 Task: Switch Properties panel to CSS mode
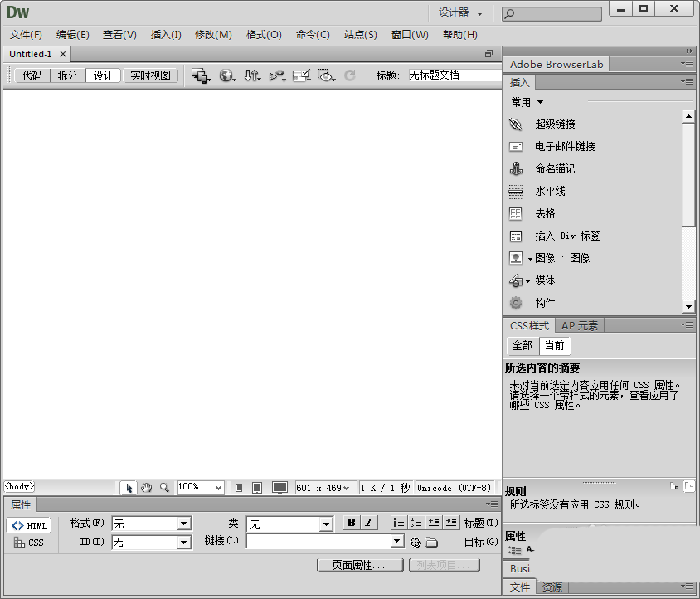pyautogui.click(x=29, y=543)
